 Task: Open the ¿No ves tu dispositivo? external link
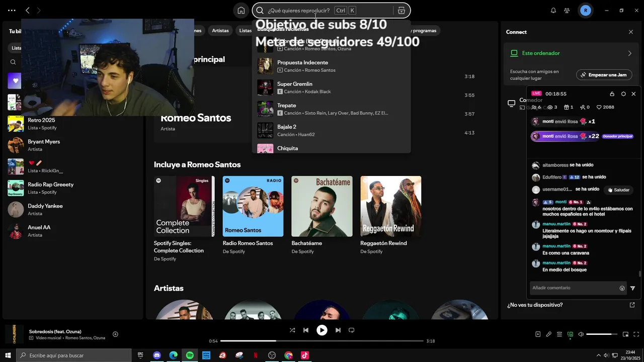pos(632,305)
